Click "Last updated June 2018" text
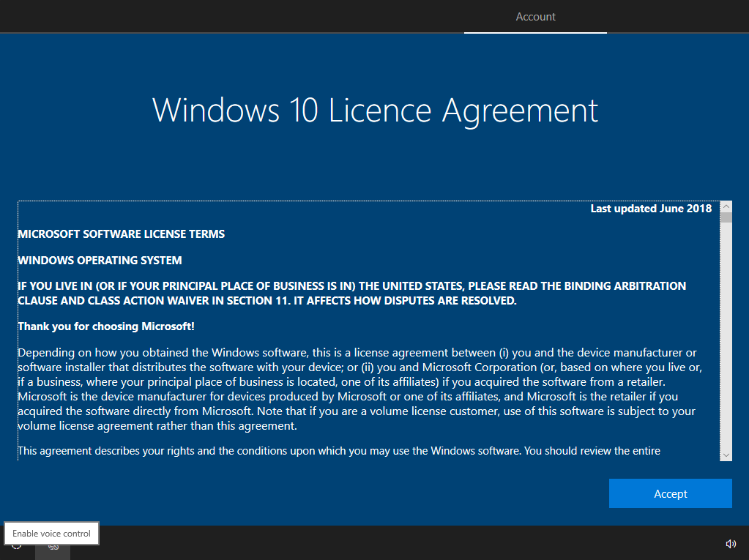The image size is (749, 560). point(651,209)
